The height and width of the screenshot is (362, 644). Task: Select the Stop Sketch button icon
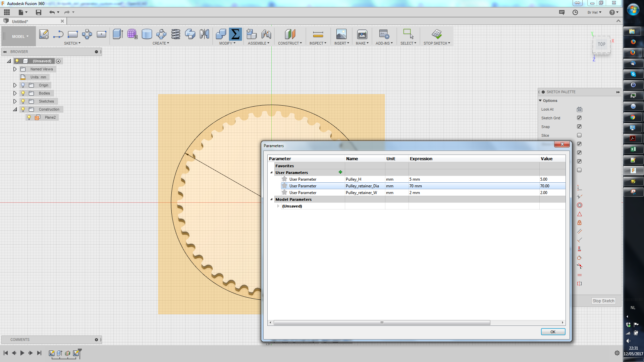[437, 34]
